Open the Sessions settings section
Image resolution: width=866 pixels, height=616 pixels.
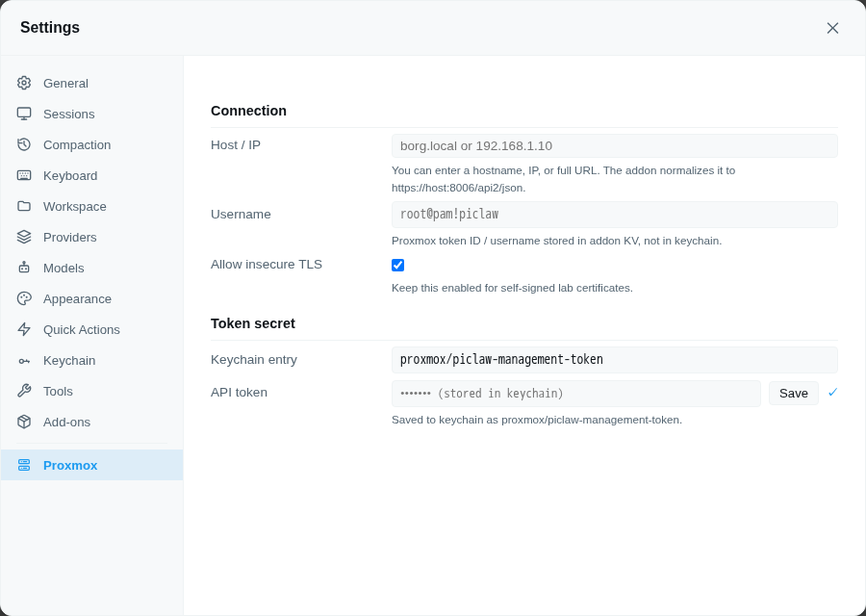click(91, 114)
